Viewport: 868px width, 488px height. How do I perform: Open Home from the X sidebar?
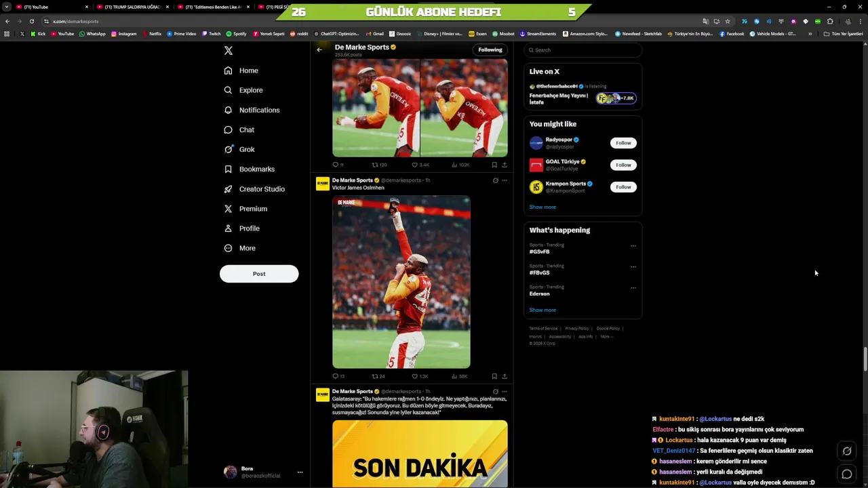(x=241, y=70)
